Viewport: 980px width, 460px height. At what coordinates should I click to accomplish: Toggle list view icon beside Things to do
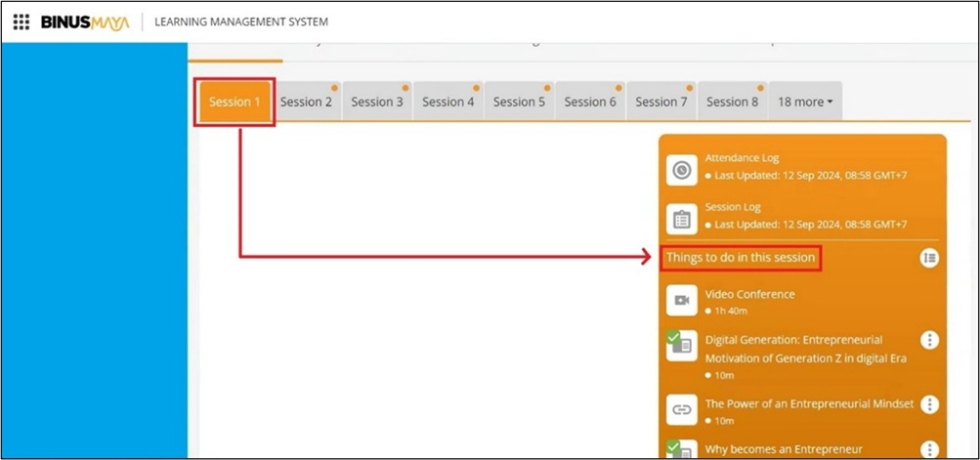point(929,258)
